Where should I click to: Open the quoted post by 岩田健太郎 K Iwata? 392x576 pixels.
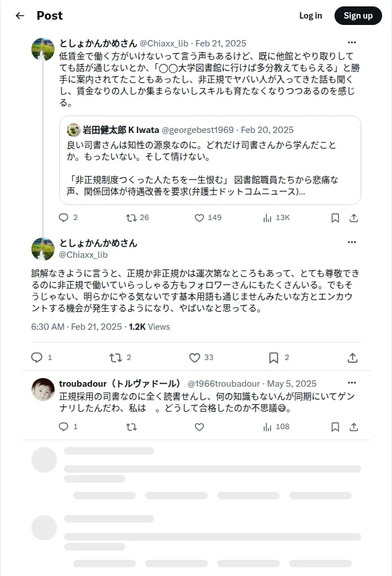[210, 160]
